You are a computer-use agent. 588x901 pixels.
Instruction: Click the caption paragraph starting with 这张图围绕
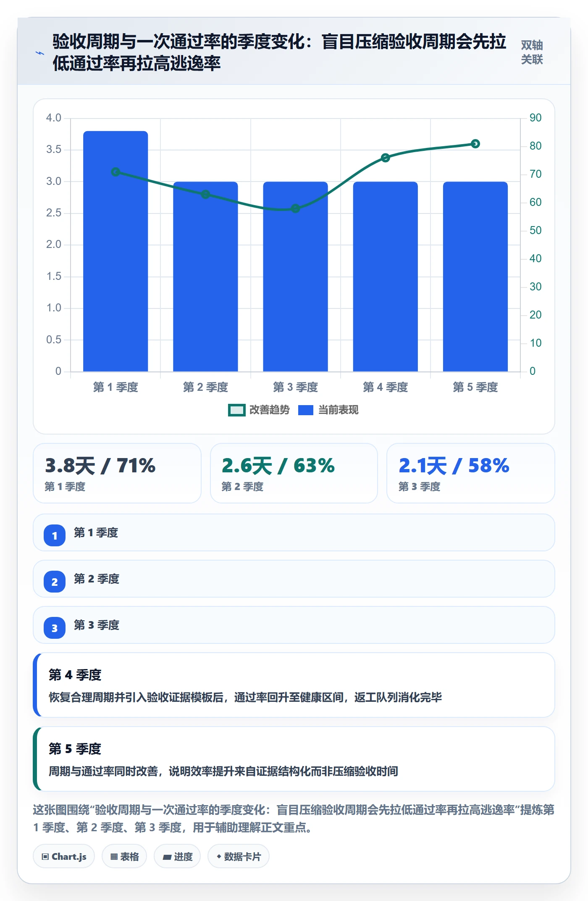tap(294, 819)
